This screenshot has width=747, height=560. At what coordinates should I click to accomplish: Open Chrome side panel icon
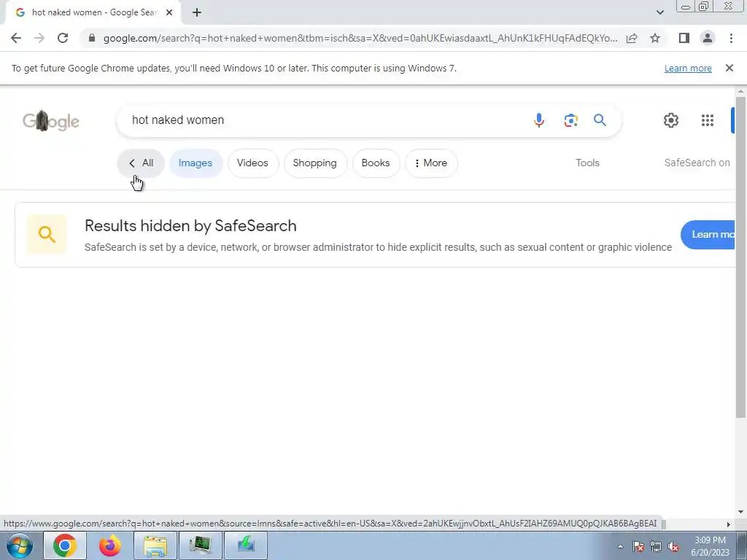pos(684,38)
